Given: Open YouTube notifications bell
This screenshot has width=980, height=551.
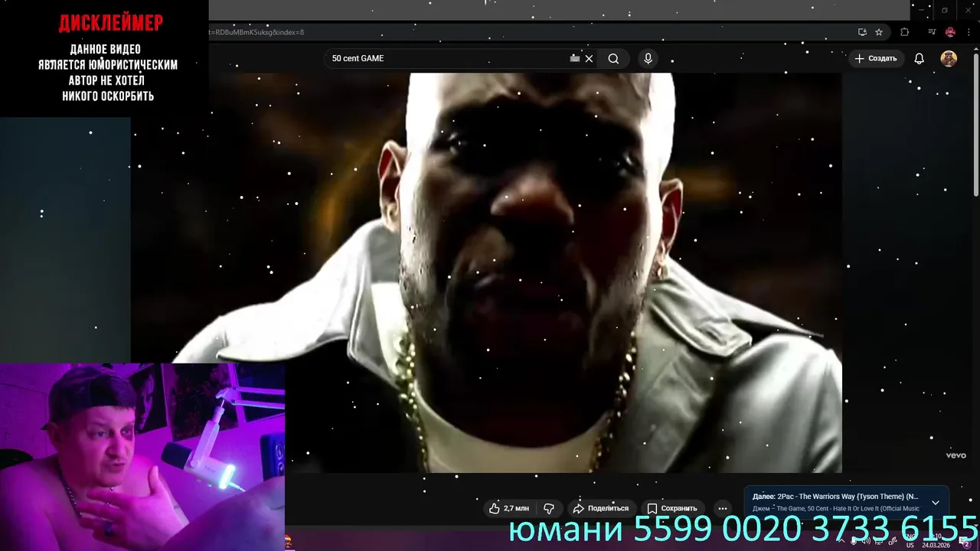Looking at the screenshot, I should pos(920,59).
